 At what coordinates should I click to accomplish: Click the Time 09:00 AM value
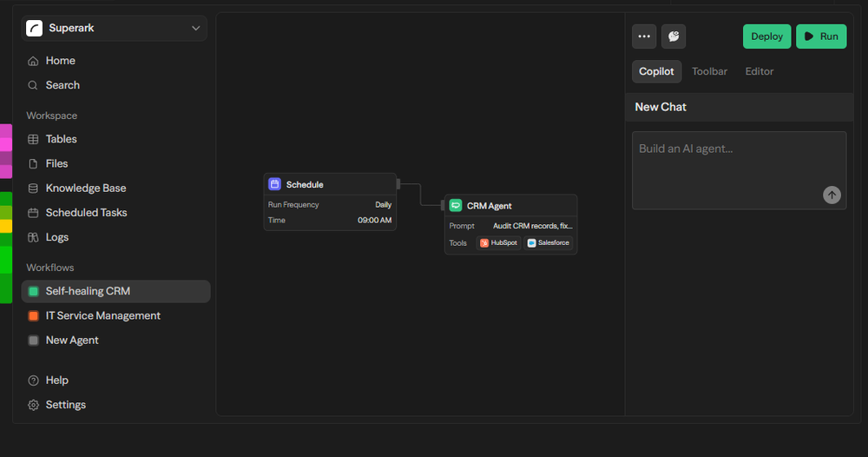tap(375, 220)
